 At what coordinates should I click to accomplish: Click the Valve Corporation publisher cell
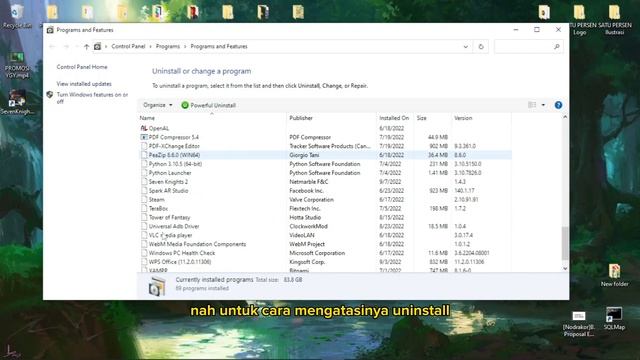pyautogui.click(x=311, y=200)
